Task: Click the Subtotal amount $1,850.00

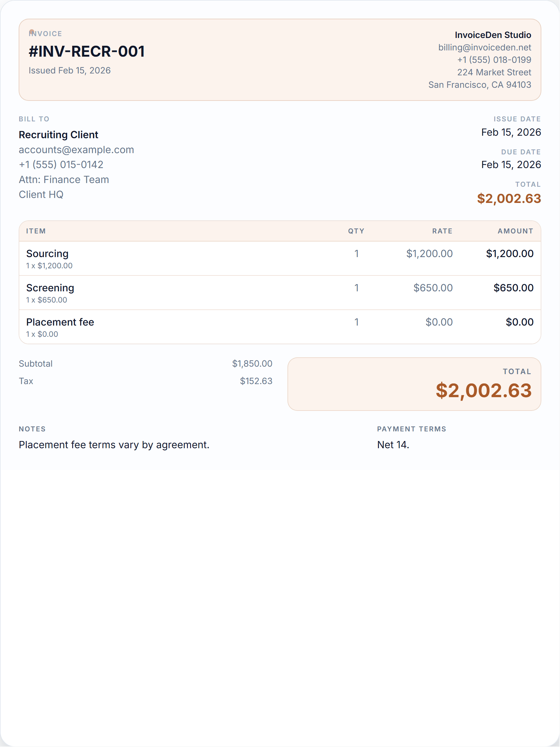Action: (x=252, y=364)
